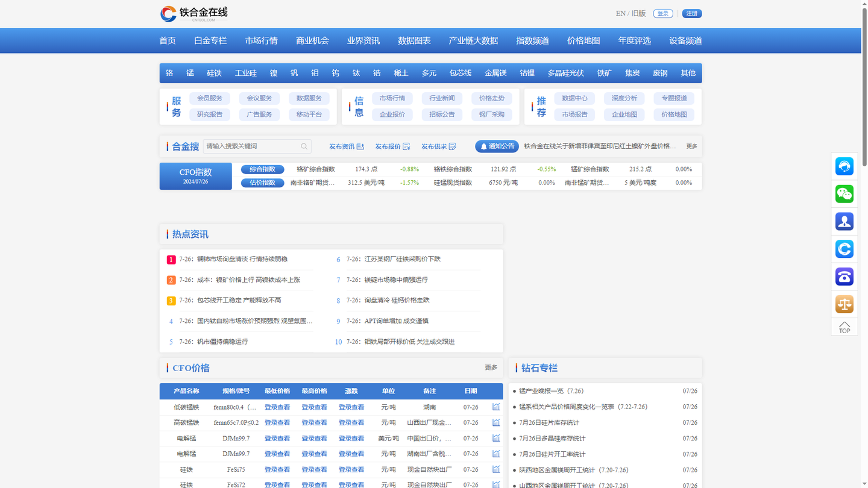
Task: Click the 铁合金在线 site logo
Action: [193, 13]
